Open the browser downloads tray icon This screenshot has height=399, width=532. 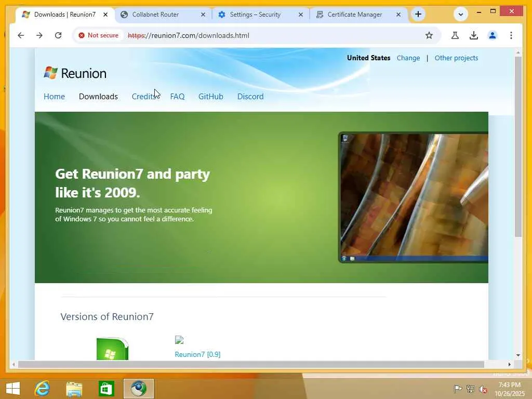(x=474, y=35)
